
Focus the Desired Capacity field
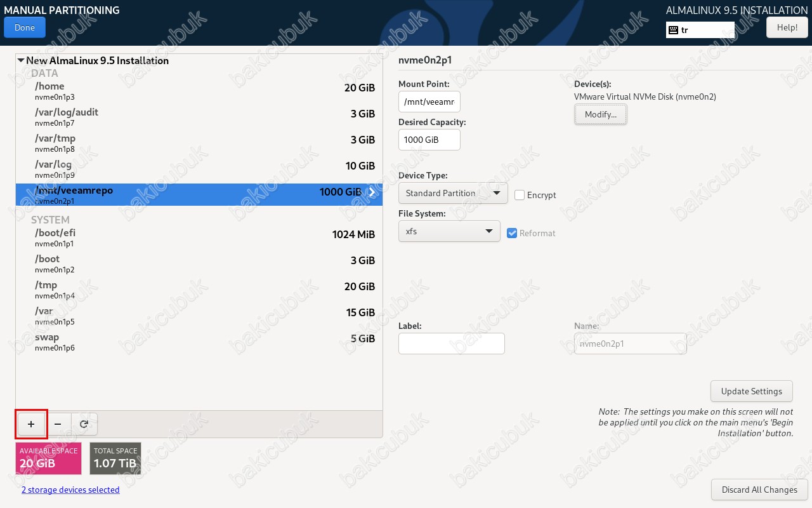[x=429, y=140]
